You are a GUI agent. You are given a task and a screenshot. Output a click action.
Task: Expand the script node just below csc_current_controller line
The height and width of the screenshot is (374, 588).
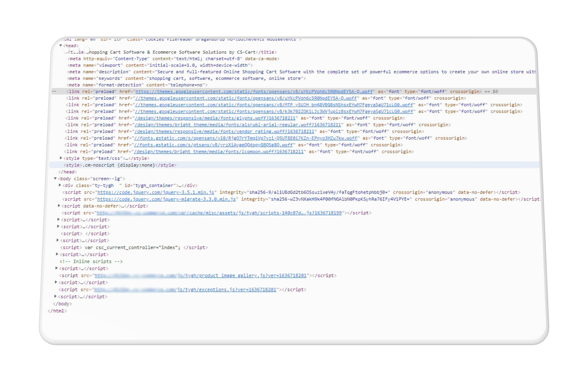tap(57, 254)
